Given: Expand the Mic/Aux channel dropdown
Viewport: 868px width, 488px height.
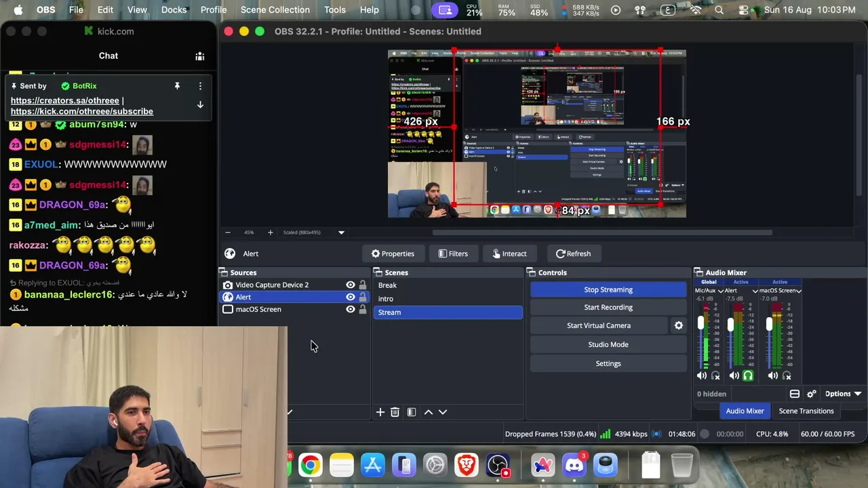Looking at the screenshot, I should click(x=721, y=291).
